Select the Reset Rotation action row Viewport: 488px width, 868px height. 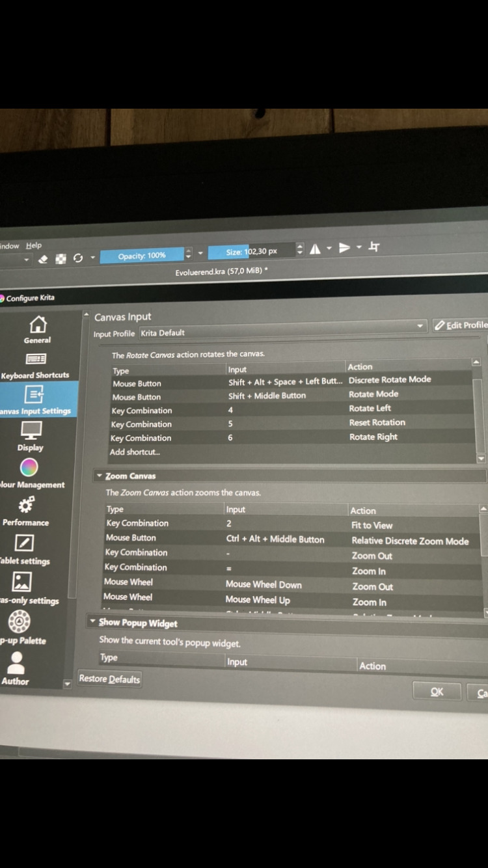click(x=290, y=424)
